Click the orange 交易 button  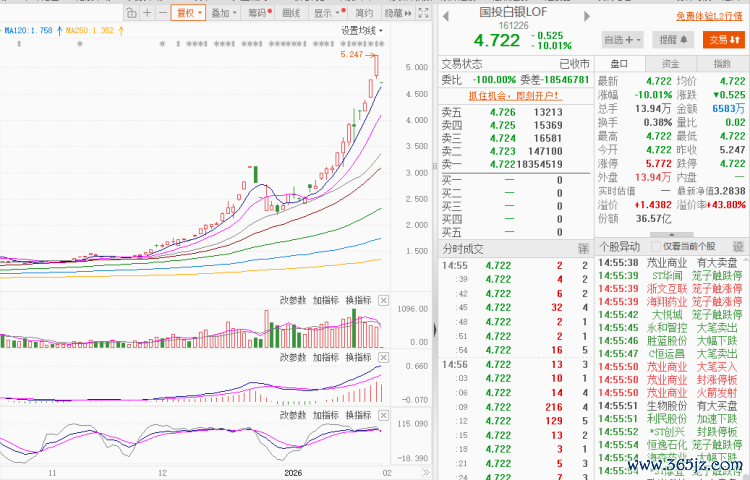click(x=724, y=40)
